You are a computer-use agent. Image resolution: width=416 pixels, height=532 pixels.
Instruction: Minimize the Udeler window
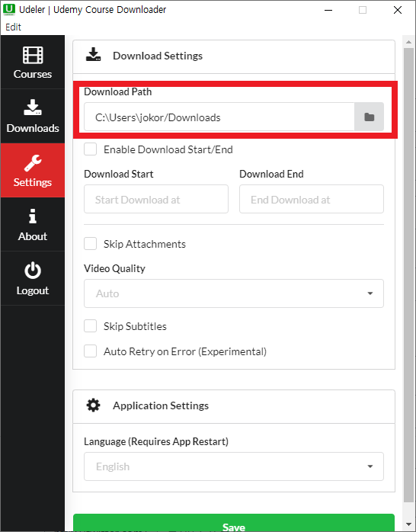328,10
